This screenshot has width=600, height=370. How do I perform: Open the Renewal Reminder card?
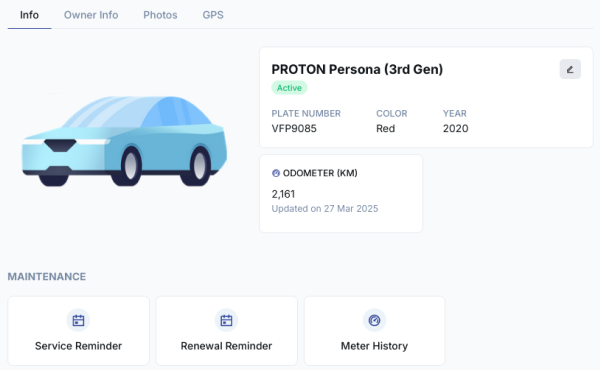coord(227,331)
